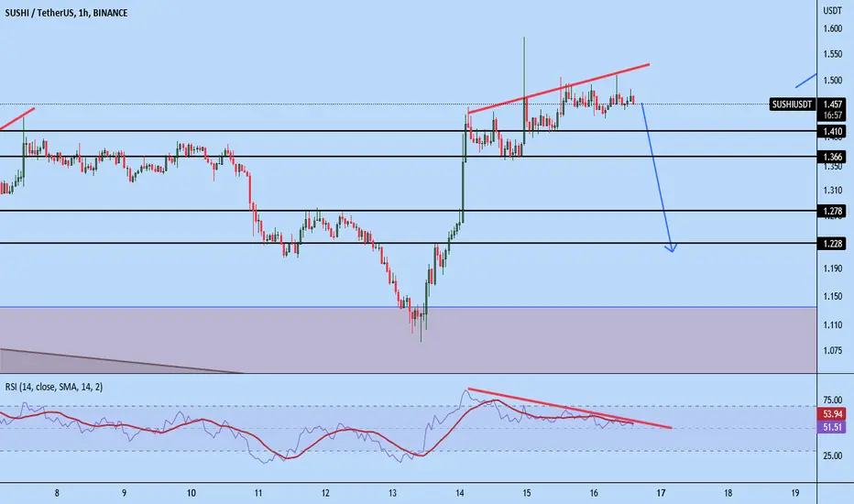Select the 1.228 horizontal line price label

click(x=832, y=244)
